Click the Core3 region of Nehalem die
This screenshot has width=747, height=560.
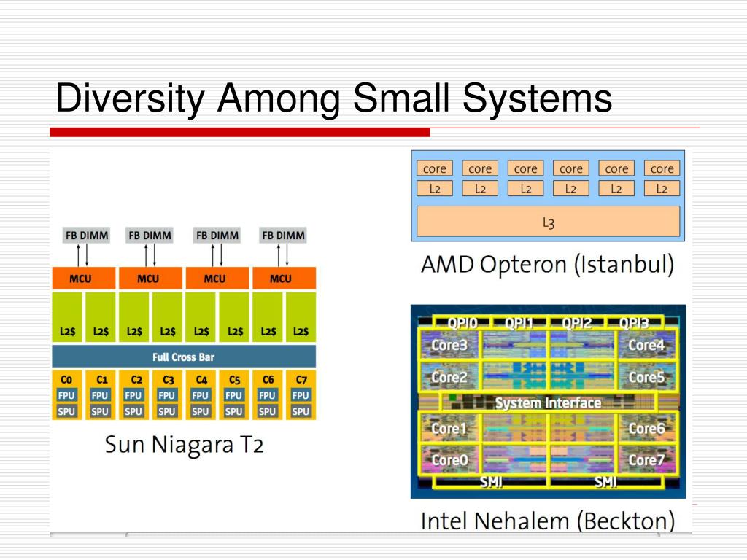(449, 345)
